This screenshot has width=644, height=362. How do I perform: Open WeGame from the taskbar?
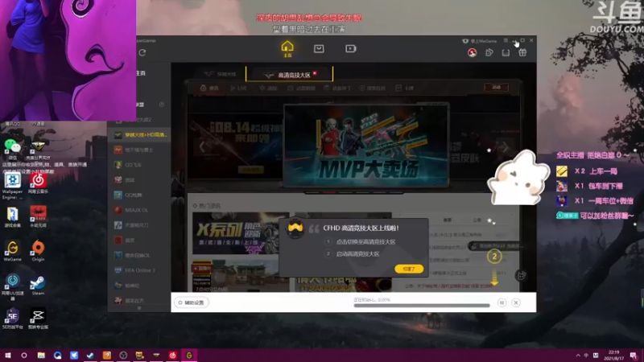[x=189, y=356]
